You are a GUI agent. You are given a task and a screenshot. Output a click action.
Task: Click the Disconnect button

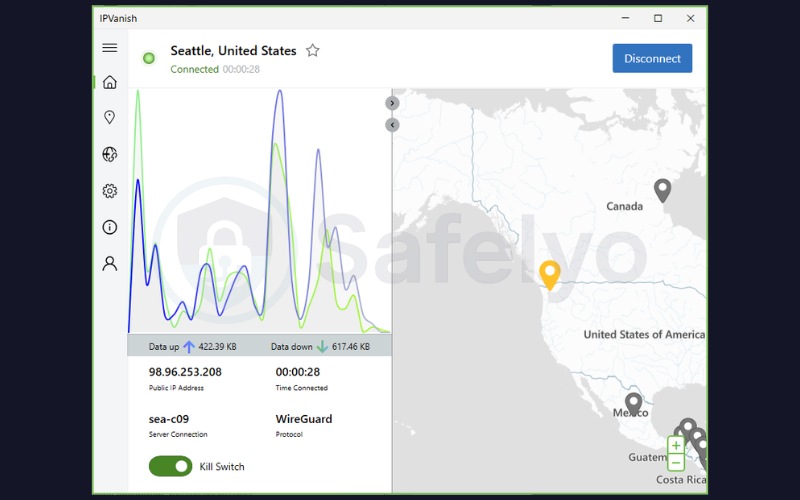pyautogui.click(x=652, y=58)
